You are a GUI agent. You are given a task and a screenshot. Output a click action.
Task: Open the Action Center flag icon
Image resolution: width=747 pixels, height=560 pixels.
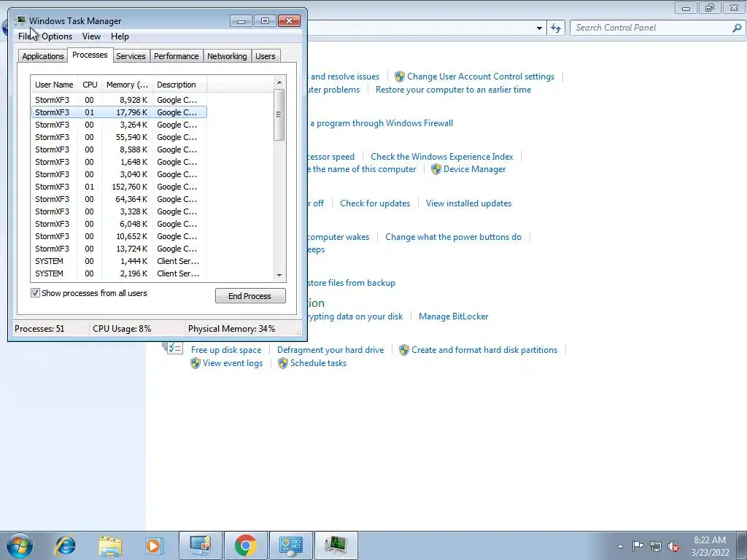638,545
